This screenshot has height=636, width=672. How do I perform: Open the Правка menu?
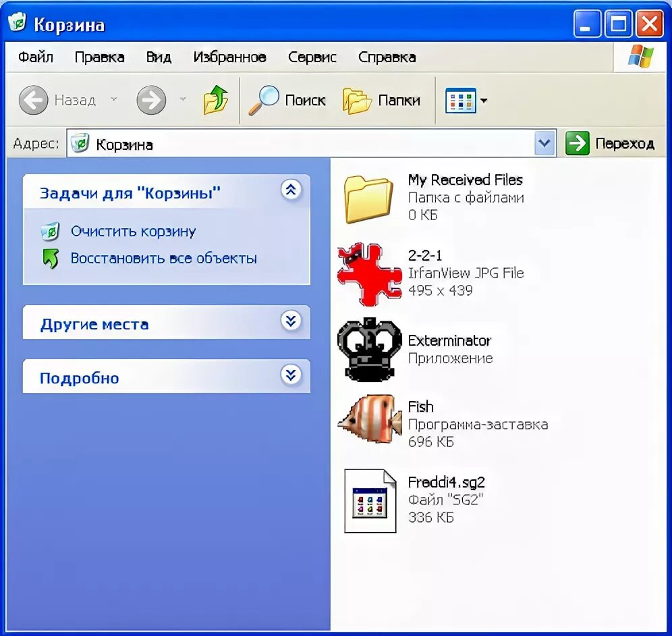[99, 57]
